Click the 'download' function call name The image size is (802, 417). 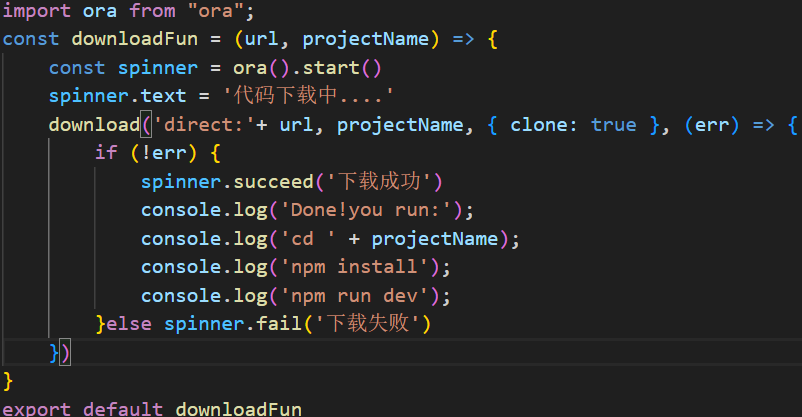94,125
